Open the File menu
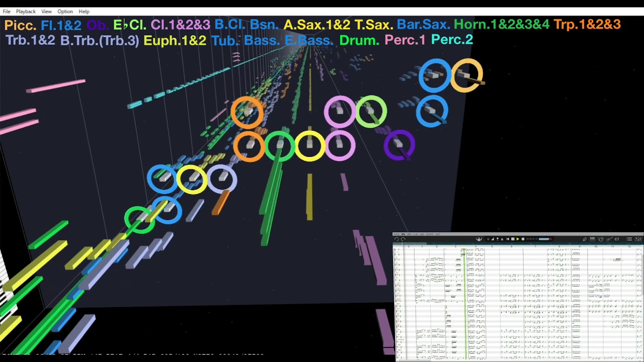Screen dimensions: 644x362 pos(7,12)
